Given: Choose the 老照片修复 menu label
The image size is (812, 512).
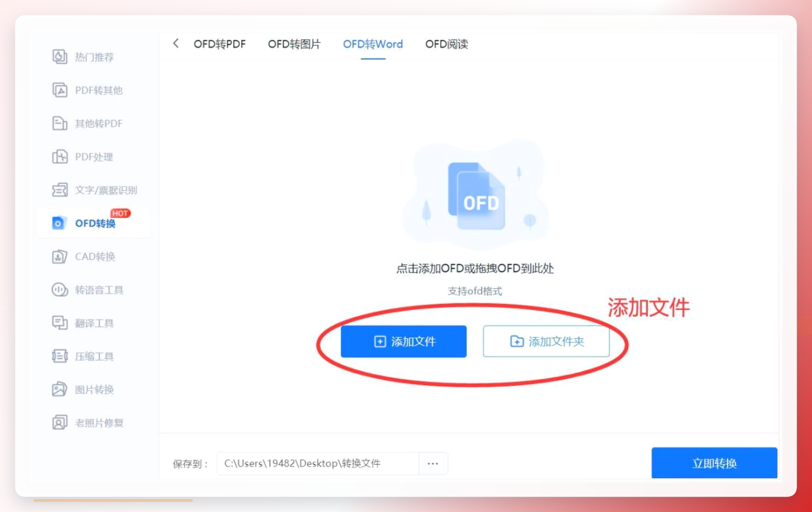Looking at the screenshot, I should point(99,423).
